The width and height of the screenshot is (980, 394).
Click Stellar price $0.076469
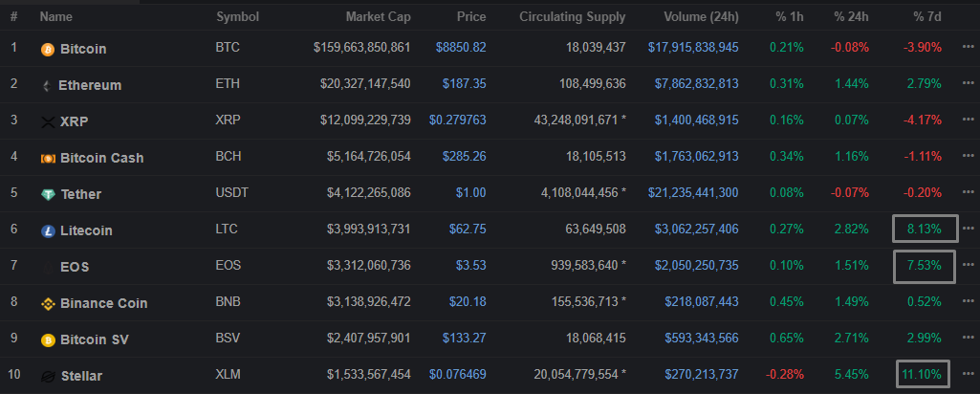(x=458, y=374)
